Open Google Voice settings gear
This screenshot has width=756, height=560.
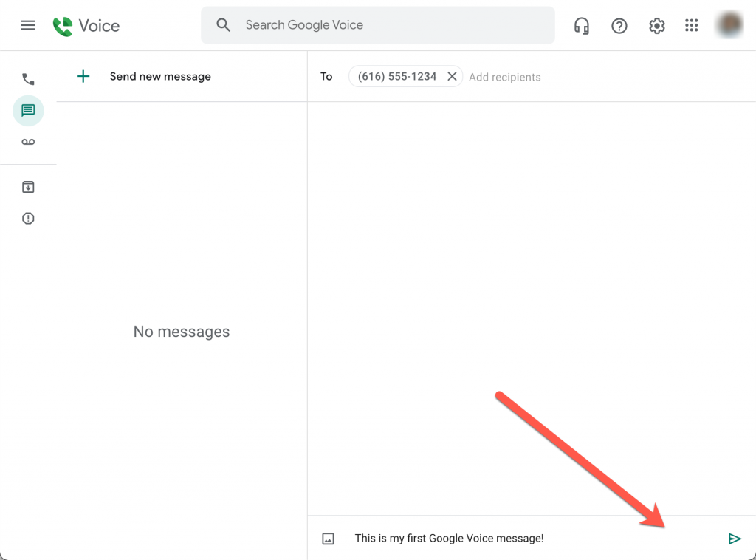(x=656, y=25)
